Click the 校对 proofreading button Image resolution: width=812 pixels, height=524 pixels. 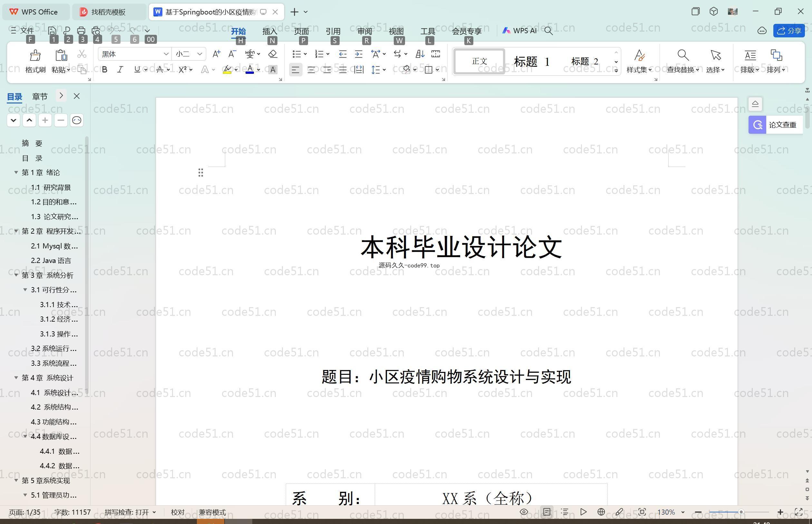[x=178, y=512]
